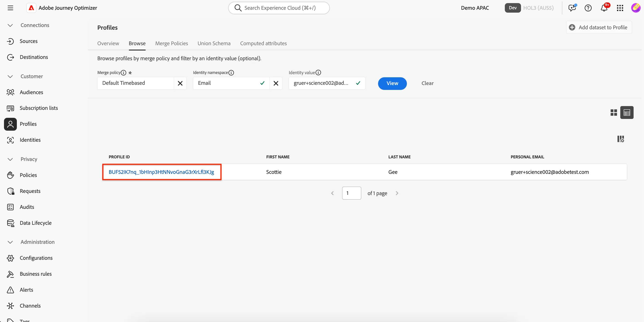Click the Clear button

point(427,83)
